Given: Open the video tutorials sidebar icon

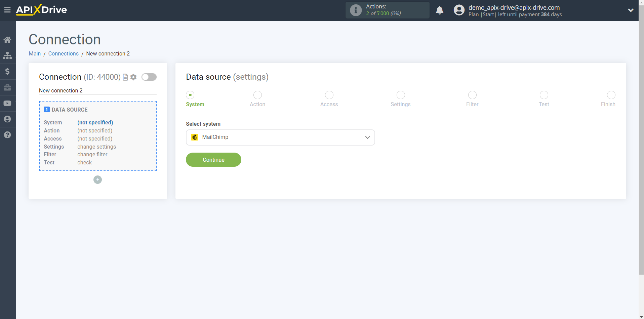Looking at the screenshot, I should click(x=7, y=103).
